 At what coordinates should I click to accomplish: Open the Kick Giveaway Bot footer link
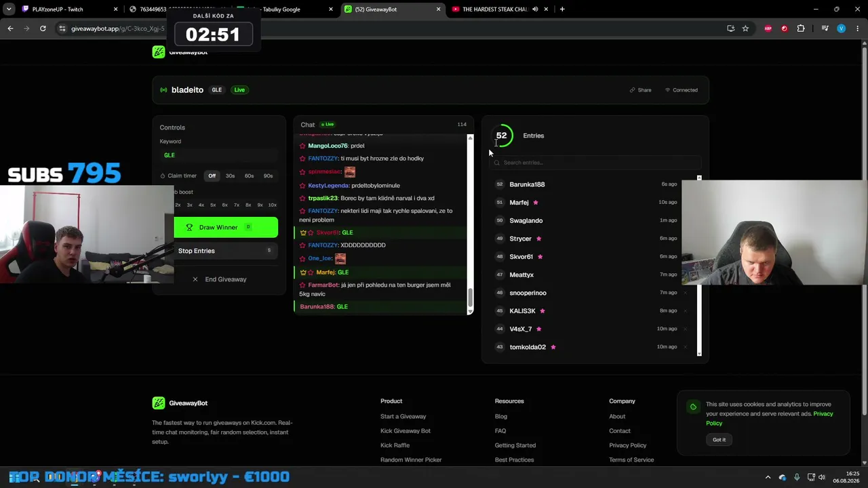[406, 431]
